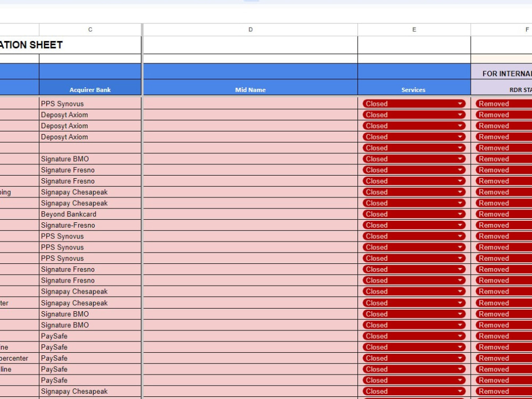Open Closed dropdown in topmost PPS Synovus row
Viewport: 532px width, 399px height.
tap(414, 104)
